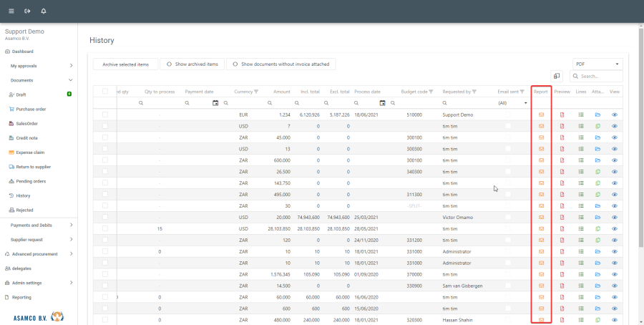
Task: Click the grid Search input field
Action: (x=600, y=76)
